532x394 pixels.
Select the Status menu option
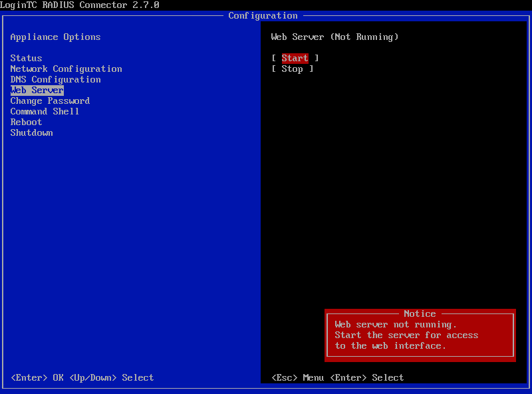pos(26,58)
